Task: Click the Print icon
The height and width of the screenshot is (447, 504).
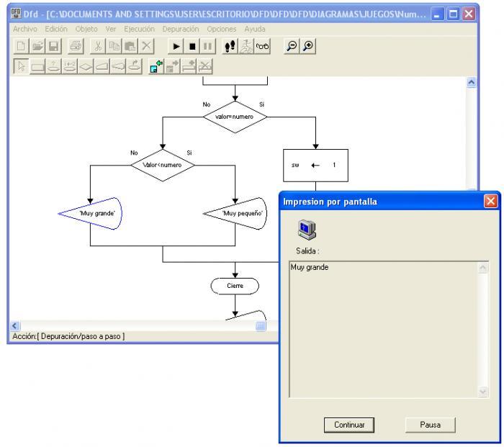Action: [76, 46]
